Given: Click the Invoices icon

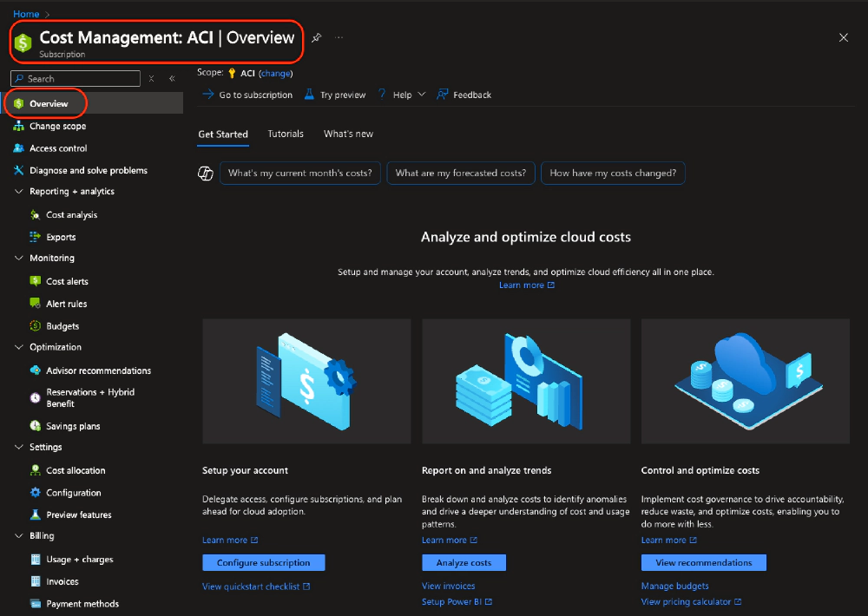Looking at the screenshot, I should 36,581.
